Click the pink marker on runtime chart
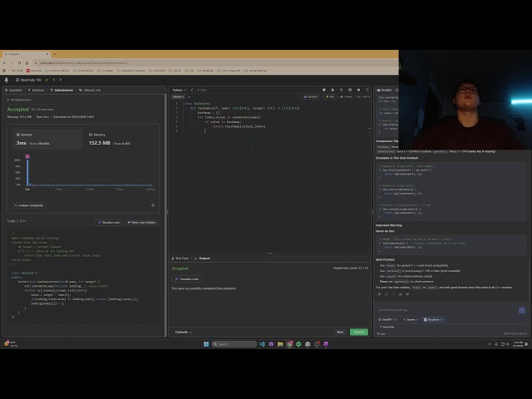 pos(27,156)
